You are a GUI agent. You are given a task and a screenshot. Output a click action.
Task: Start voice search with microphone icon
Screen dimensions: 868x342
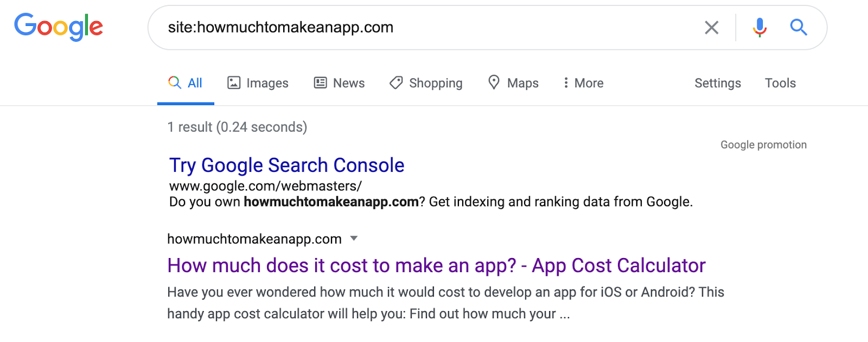[759, 27]
